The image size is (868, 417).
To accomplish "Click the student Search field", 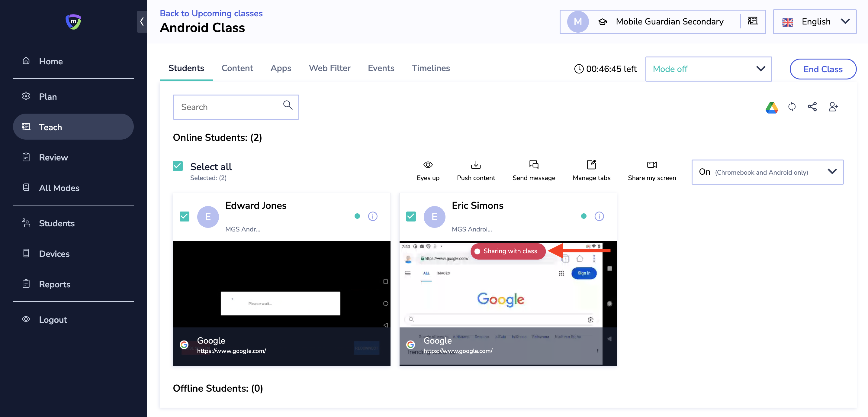I will click(229, 107).
